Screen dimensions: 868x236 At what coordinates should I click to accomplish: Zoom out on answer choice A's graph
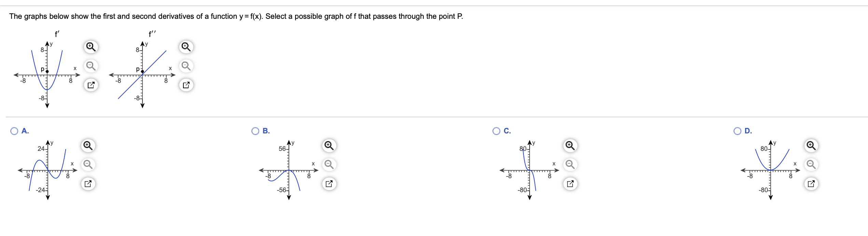[x=88, y=165]
